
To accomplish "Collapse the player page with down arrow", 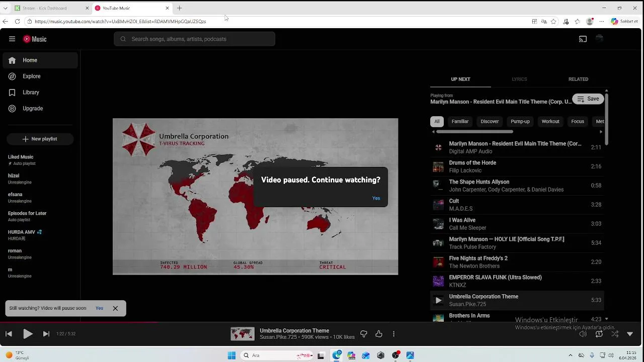I will point(630,334).
